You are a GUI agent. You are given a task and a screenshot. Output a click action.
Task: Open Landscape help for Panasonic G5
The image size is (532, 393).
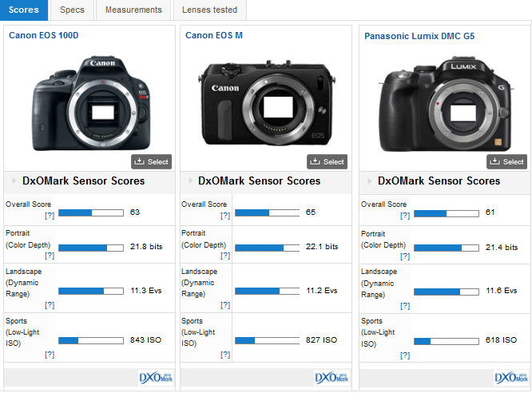[405, 306]
